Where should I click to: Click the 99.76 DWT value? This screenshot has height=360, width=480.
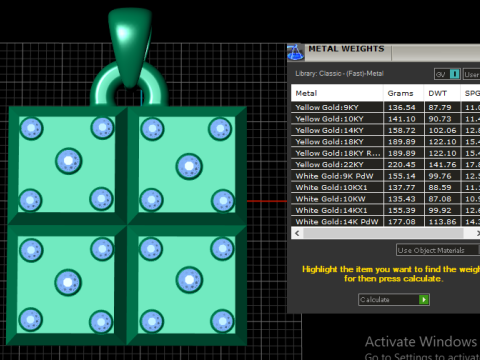pyautogui.click(x=440, y=176)
